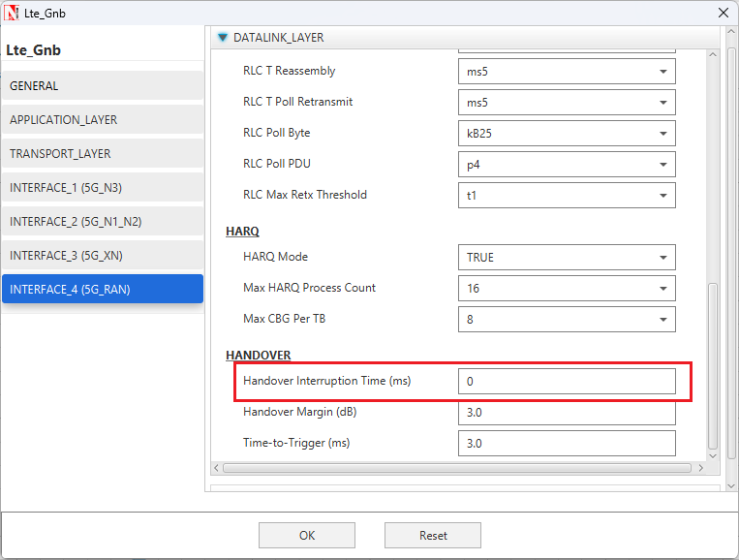
Task: Open the TRANSPORT_LAYER tab
Action: (x=103, y=154)
